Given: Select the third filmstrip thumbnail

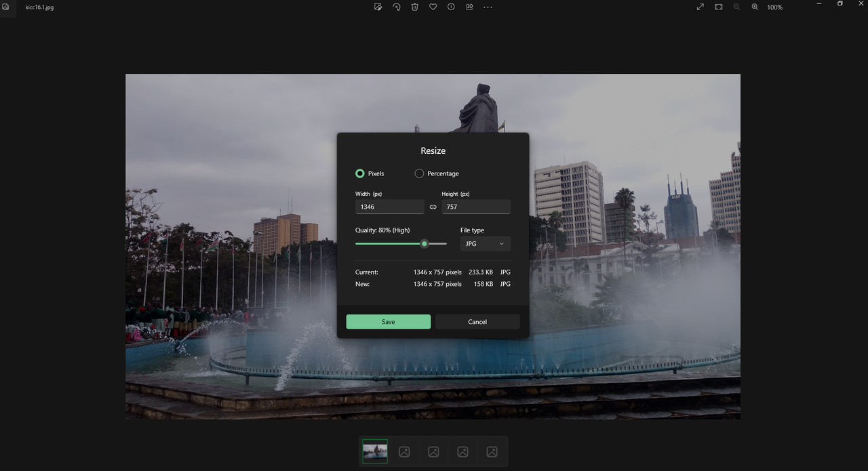Looking at the screenshot, I should click(433, 451).
